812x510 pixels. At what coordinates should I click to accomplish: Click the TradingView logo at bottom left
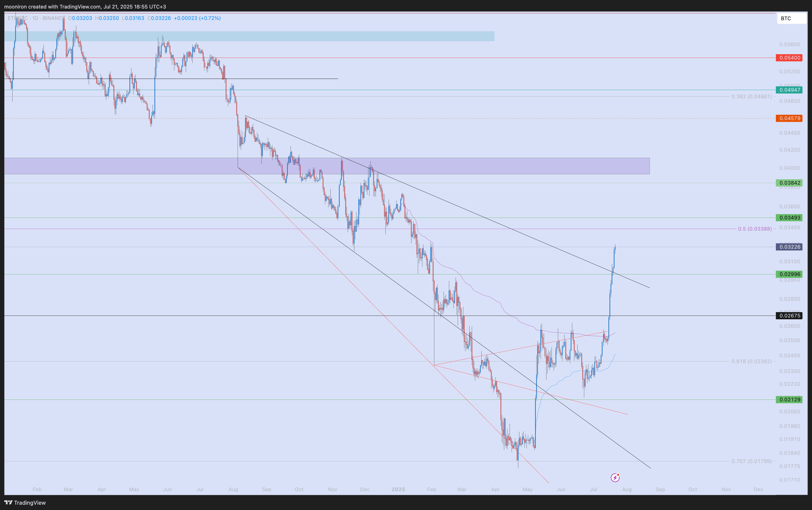click(25, 503)
